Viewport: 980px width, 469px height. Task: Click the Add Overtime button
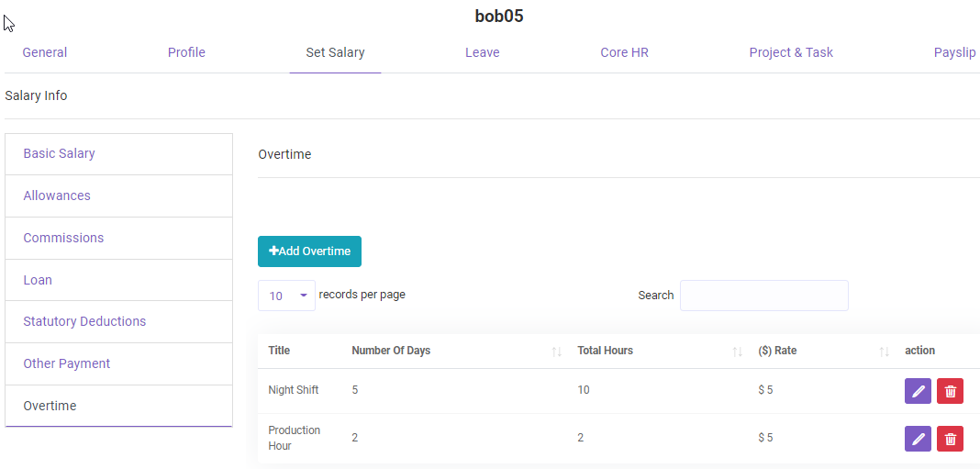[x=309, y=251]
